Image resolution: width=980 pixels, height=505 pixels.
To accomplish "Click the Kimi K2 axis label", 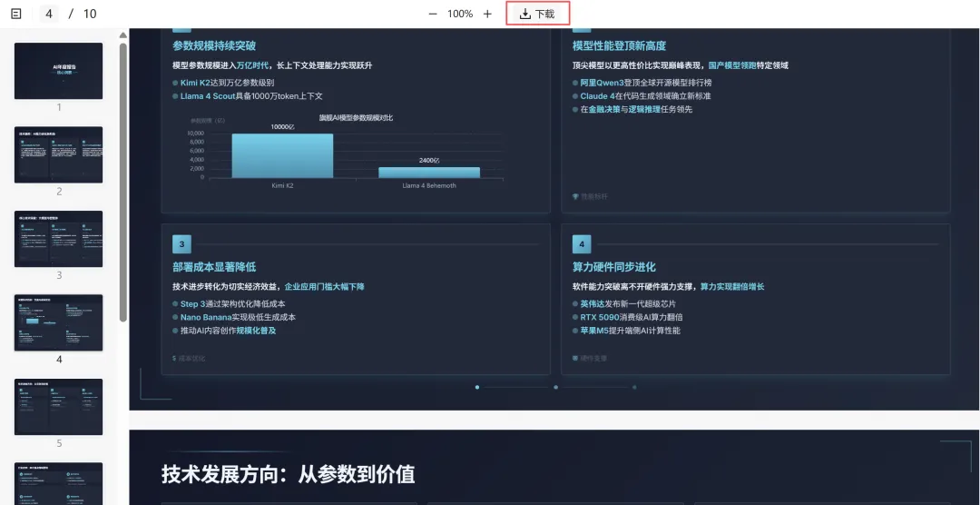I will point(282,186).
